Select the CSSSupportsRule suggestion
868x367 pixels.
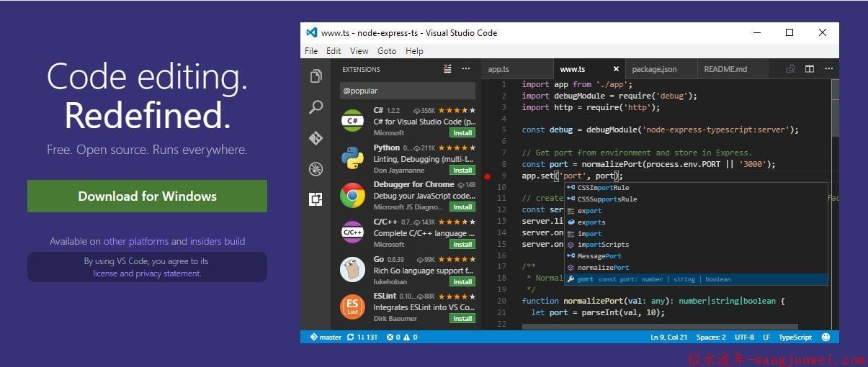point(697,199)
